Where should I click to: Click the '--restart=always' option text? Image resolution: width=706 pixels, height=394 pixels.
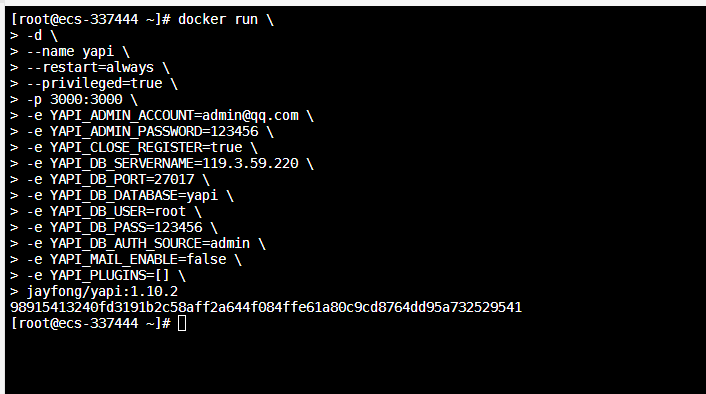[x=91, y=68]
